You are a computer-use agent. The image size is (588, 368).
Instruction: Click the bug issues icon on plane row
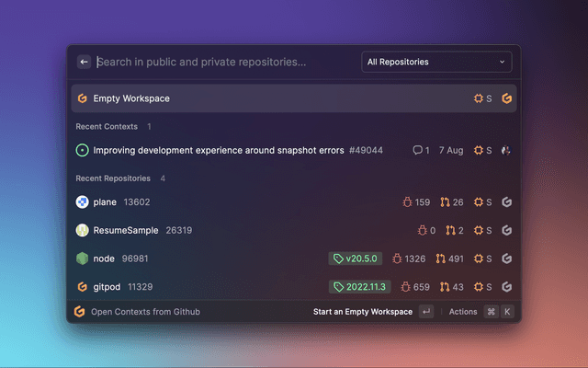click(x=407, y=202)
